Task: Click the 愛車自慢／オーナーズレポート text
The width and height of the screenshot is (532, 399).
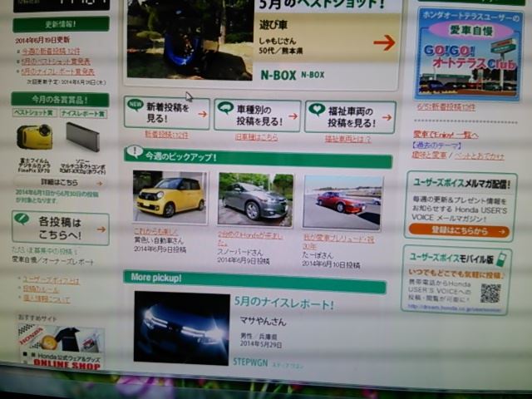Action: 52,261
